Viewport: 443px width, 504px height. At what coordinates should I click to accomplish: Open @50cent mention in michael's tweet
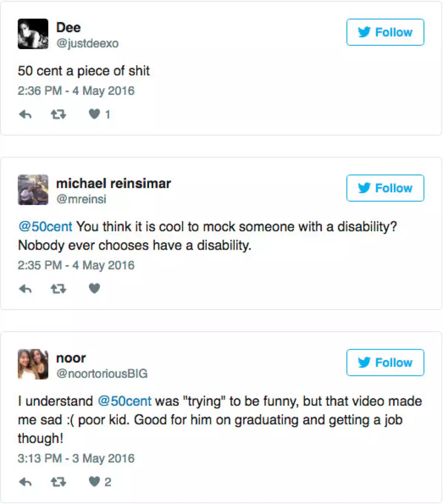coord(45,227)
